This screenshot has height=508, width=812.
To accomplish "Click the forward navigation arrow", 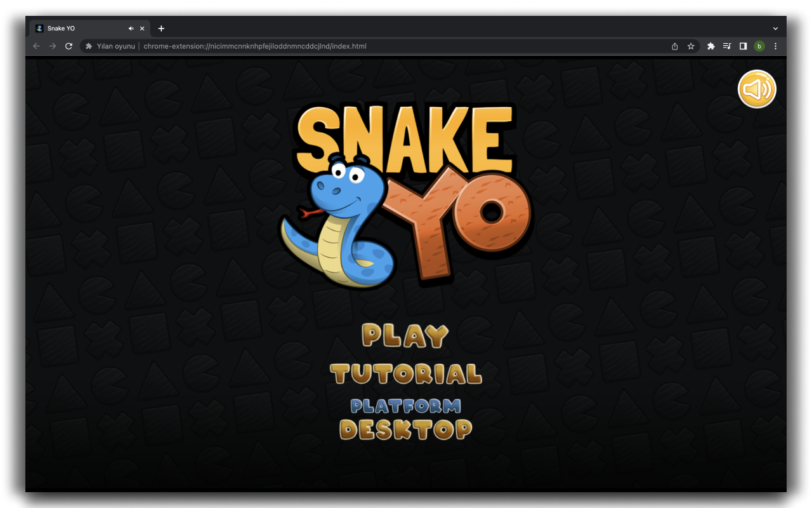I will pos(52,46).
